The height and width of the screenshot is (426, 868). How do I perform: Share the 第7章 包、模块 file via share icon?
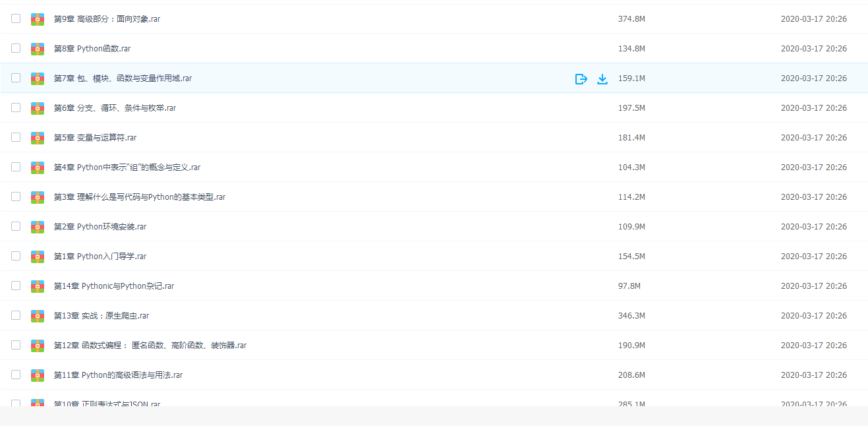(581, 79)
